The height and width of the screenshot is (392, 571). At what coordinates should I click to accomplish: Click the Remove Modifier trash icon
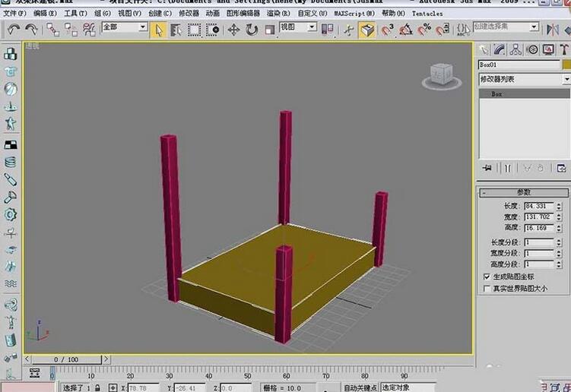pos(541,168)
